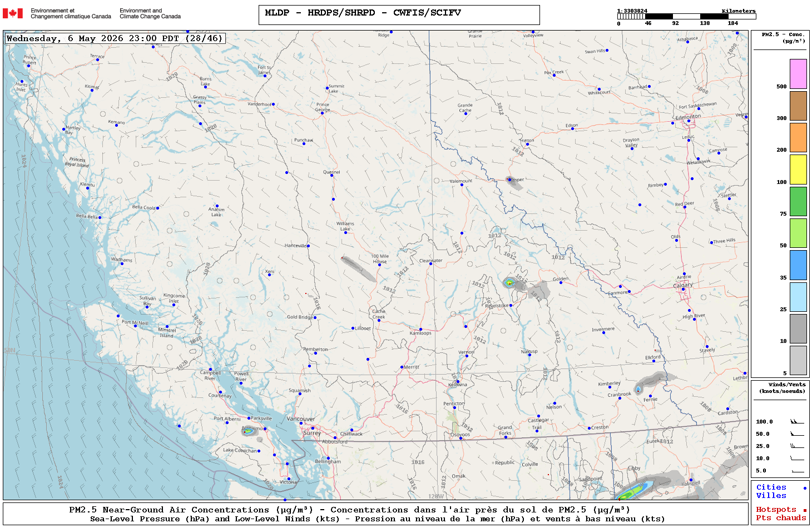This screenshot has width=812, height=528.
Task: Click the smoke plume near Revelstoke
Action: click(x=510, y=282)
